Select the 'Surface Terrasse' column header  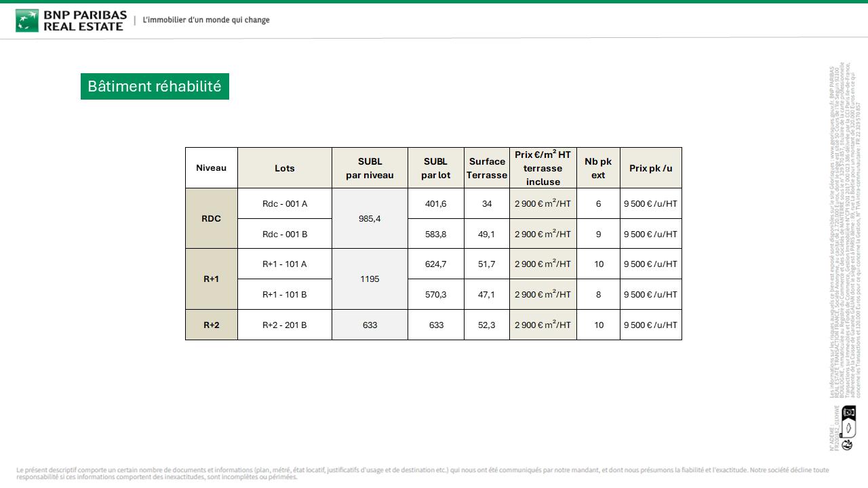point(487,168)
